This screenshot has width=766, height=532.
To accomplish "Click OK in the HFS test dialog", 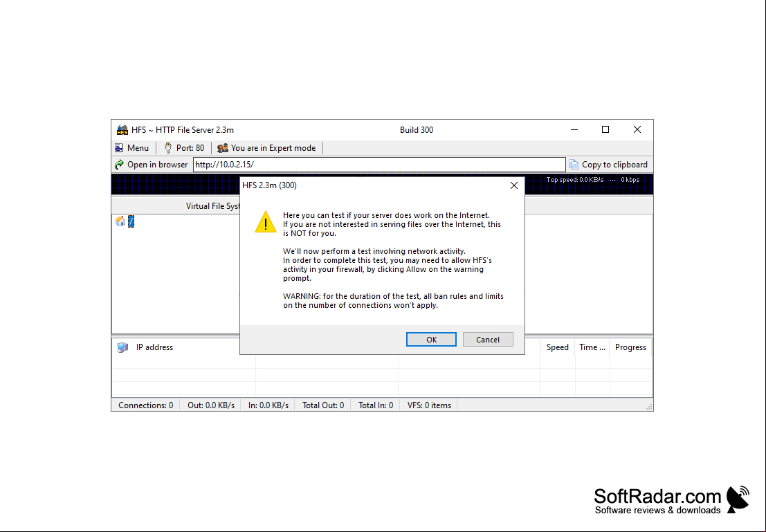I will click(431, 340).
